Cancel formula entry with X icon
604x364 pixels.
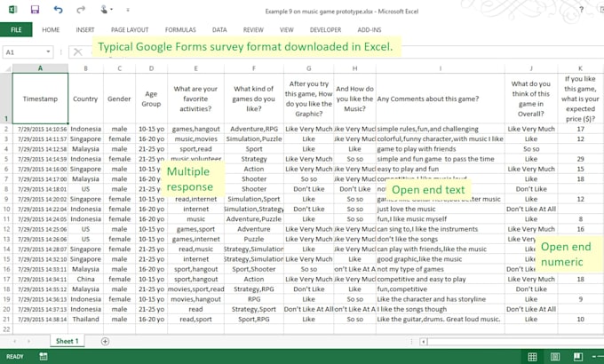click(76, 52)
